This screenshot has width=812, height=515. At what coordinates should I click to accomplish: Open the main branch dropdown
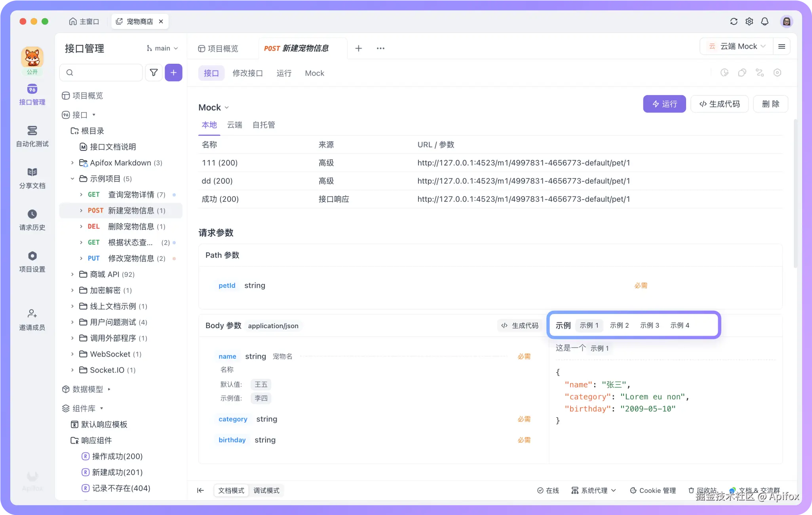click(162, 48)
